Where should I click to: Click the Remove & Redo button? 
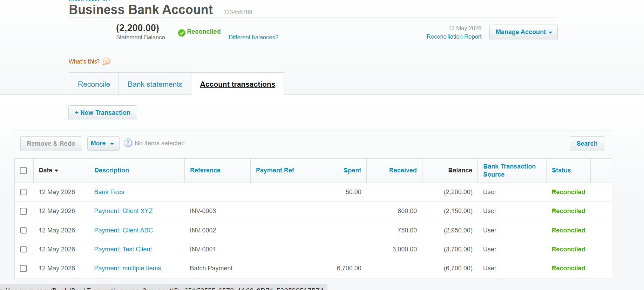click(51, 144)
